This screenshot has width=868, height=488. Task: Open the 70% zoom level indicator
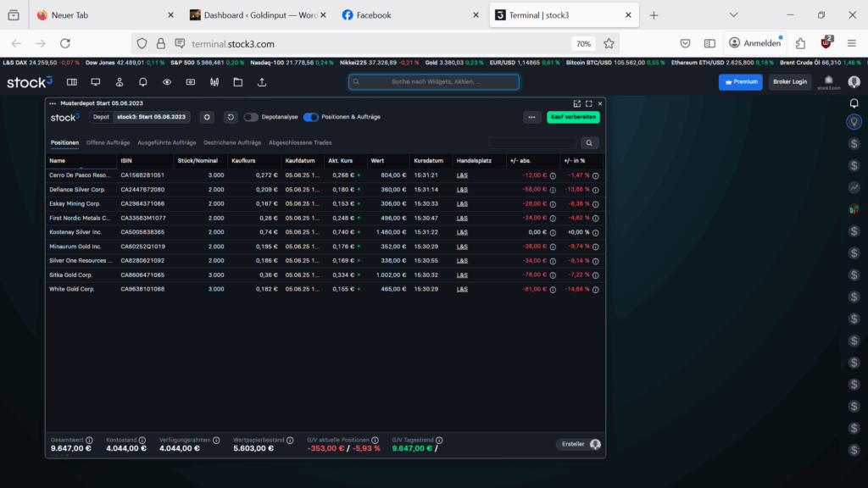(583, 44)
